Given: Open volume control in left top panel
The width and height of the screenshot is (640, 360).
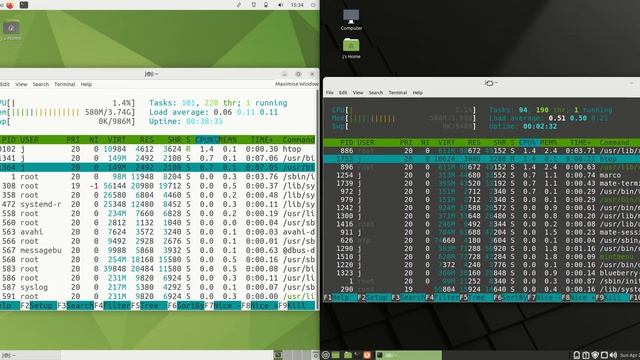Looking at the screenshot, I should tap(280, 5).
